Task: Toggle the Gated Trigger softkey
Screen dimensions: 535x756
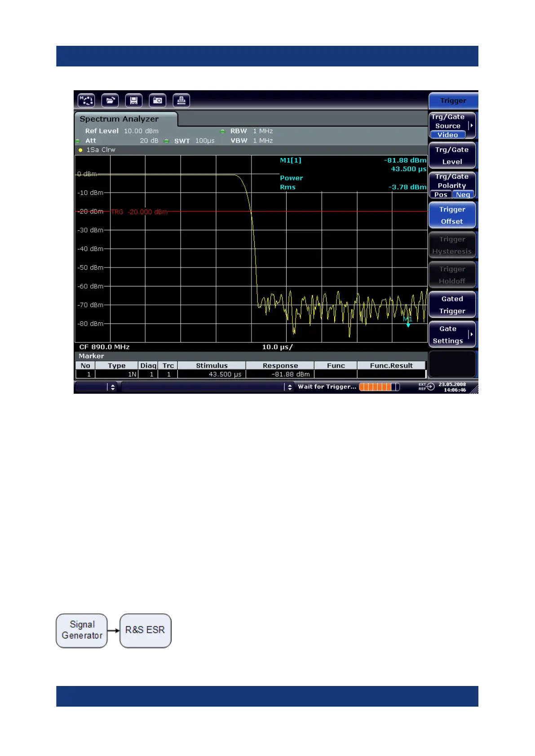Action: pyautogui.click(x=452, y=305)
